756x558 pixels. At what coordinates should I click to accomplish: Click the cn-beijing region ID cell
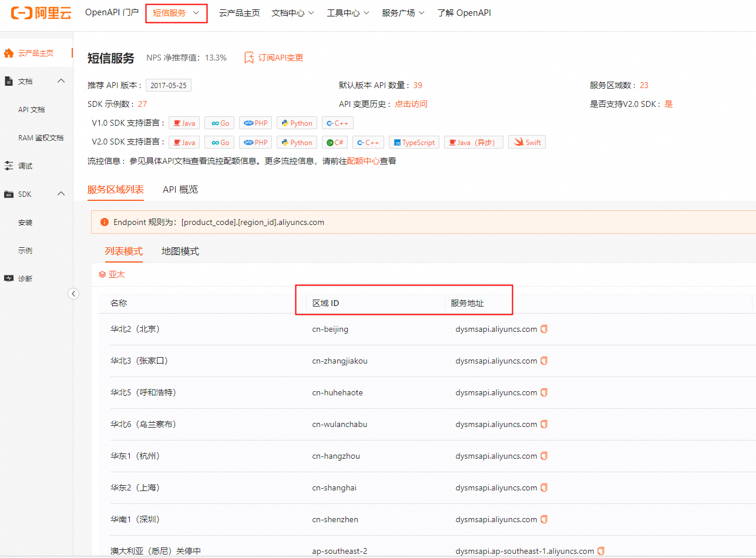click(x=330, y=329)
